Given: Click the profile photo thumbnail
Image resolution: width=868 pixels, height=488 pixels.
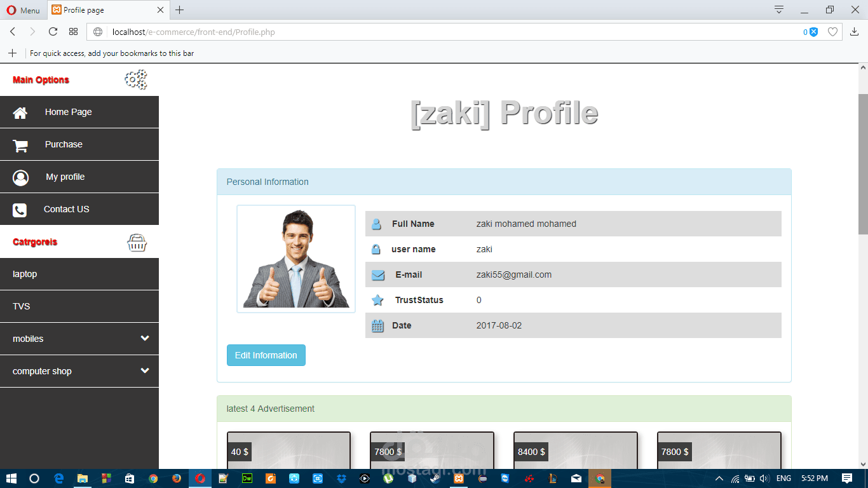Looking at the screenshot, I should [296, 259].
